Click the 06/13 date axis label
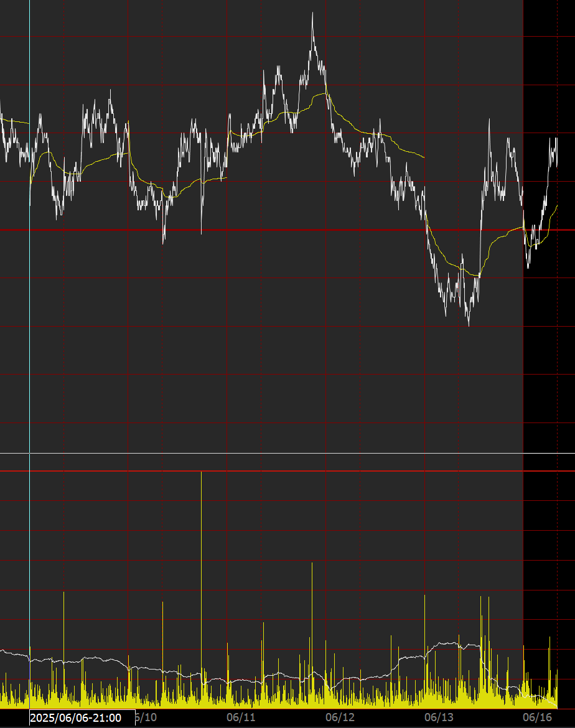Viewport: 575px width, 728px height. pyautogui.click(x=439, y=717)
